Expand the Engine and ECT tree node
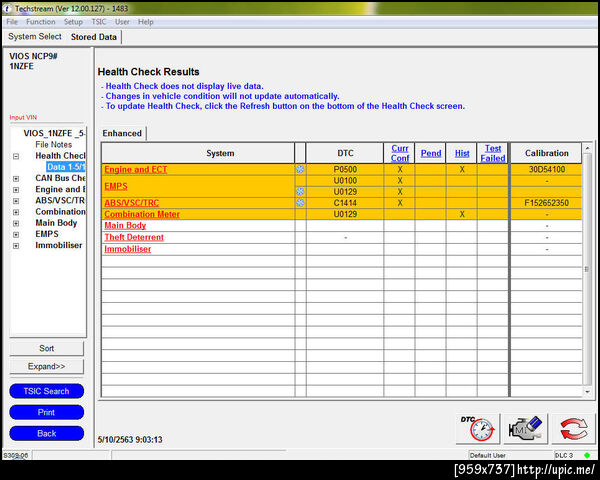Viewport: 600px width, 480px height. pos(16,189)
